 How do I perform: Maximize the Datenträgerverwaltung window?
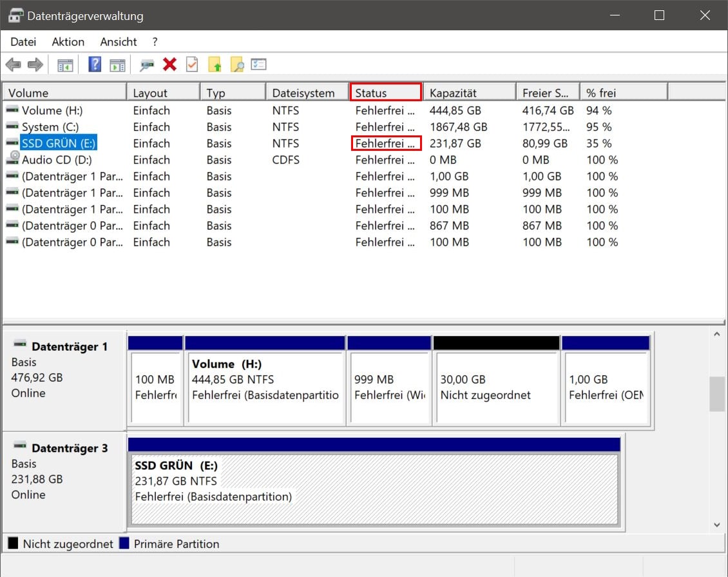(x=659, y=15)
